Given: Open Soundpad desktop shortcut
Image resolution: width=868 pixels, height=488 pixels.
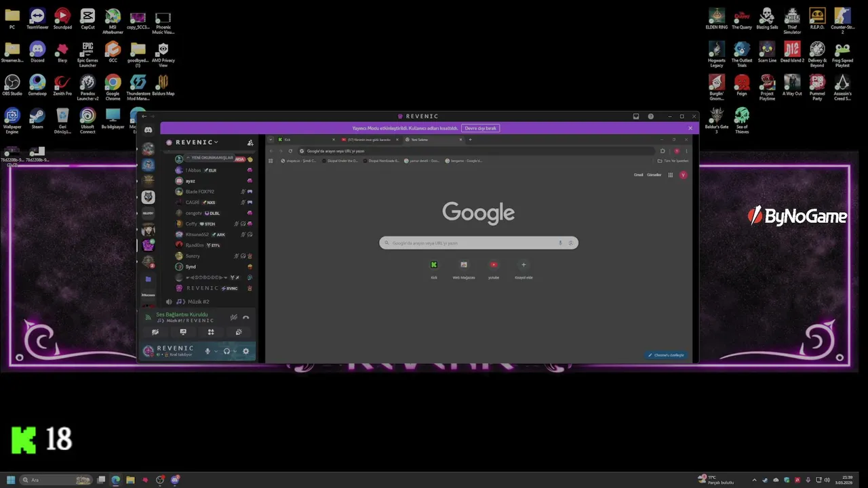Looking at the screenshot, I should coord(62,19).
